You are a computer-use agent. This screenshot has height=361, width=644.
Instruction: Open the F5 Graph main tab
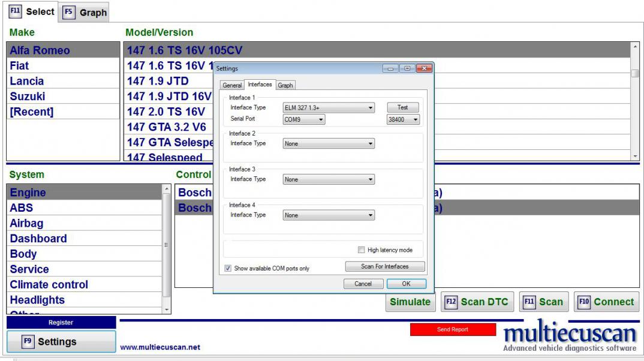click(x=86, y=12)
